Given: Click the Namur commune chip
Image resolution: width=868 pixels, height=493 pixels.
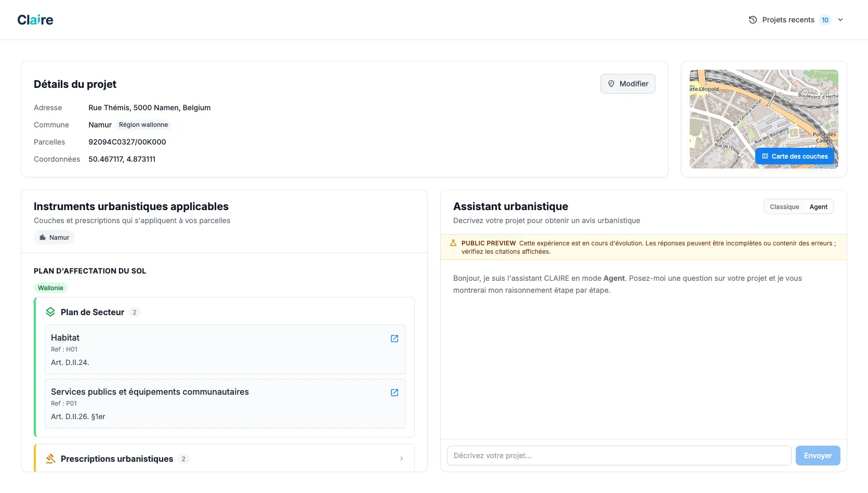Looking at the screenshot, I should [x=54, y=237].
